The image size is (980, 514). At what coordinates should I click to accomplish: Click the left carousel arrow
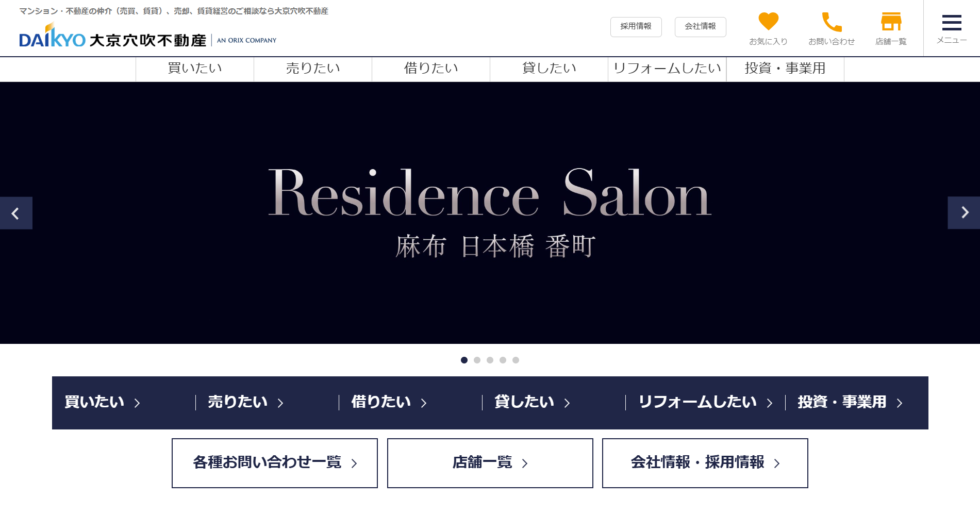click(16, 213)
